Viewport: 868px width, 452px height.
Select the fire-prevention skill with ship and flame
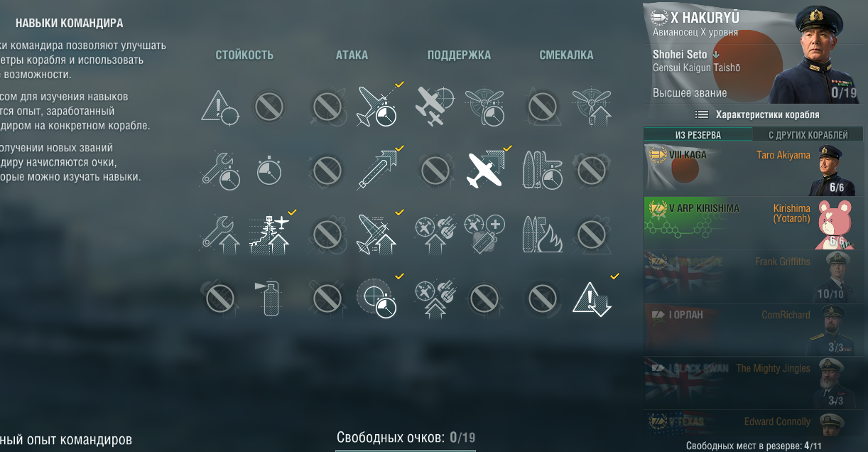[542, 234]
